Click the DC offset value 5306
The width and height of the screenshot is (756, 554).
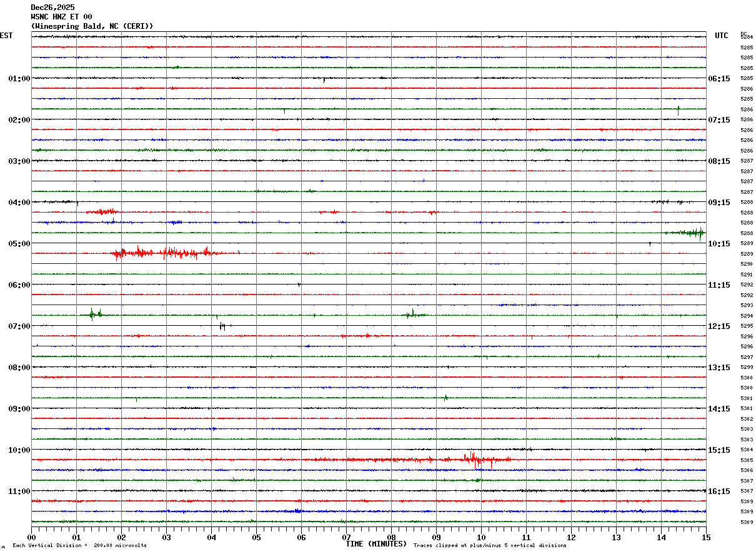(747, 471)
